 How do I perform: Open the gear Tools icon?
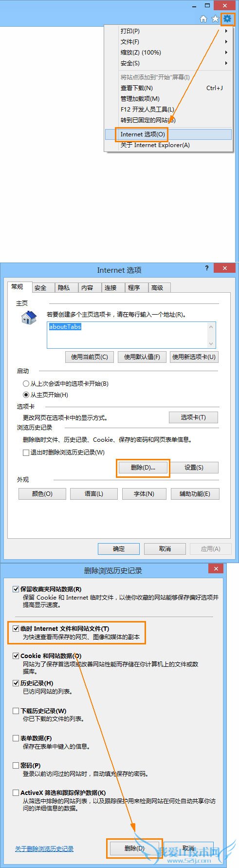227,19
